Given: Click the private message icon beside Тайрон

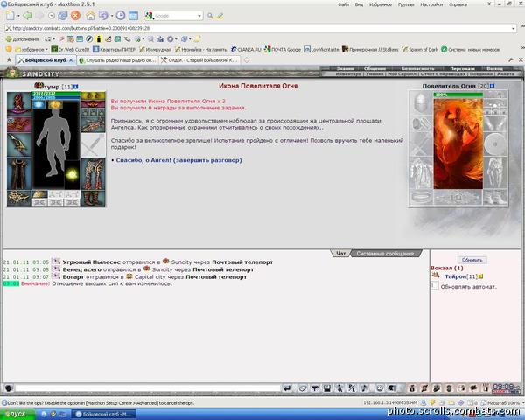Looking at the screenshot, I should [435, 276].
